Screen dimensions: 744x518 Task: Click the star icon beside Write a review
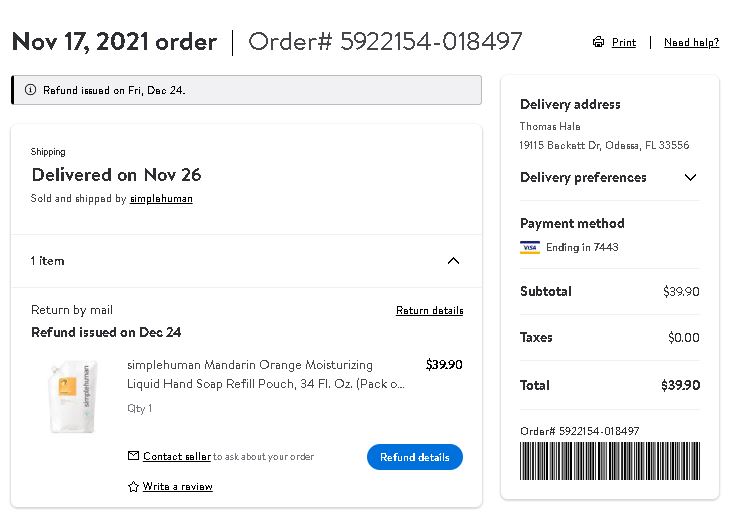[133, 486]
